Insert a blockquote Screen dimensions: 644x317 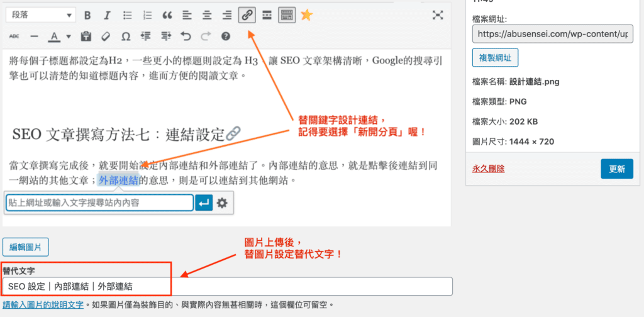pyautogui.click(x=167, y=15)
